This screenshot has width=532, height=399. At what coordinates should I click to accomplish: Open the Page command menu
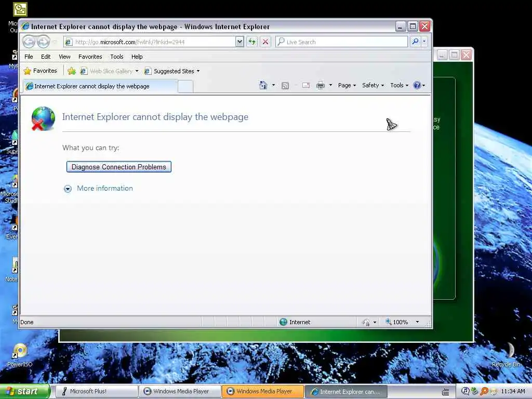click(347, 85)
